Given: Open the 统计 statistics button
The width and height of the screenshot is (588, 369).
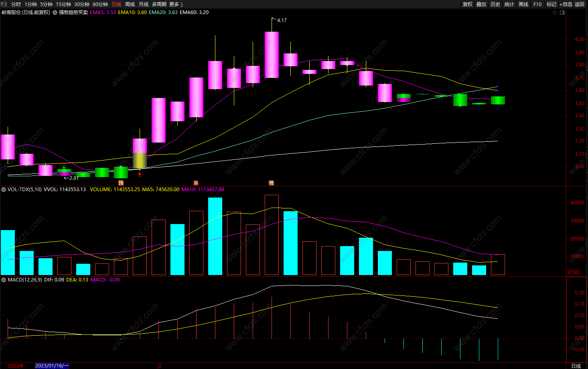Looking at the screenshot, I should 509,4.
